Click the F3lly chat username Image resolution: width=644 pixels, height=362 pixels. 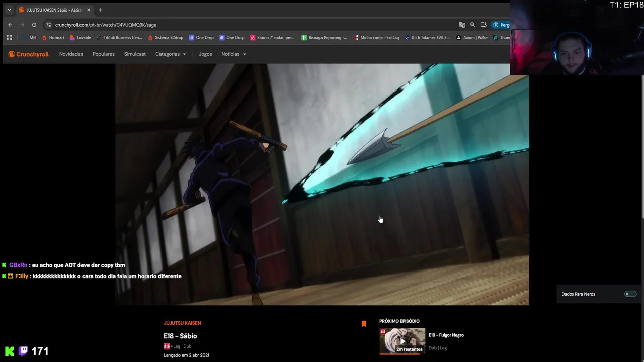coord(22,276)
